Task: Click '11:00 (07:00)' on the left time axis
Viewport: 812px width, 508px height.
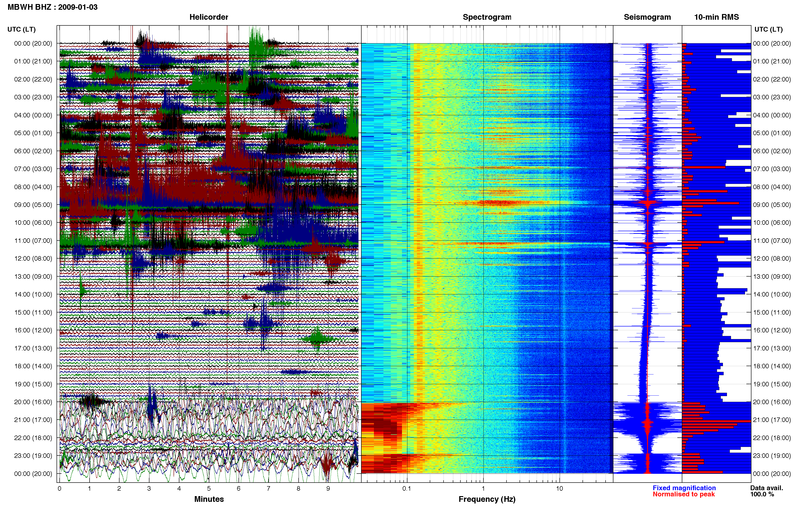Action: pyautogui.click(x=33, y=240)
